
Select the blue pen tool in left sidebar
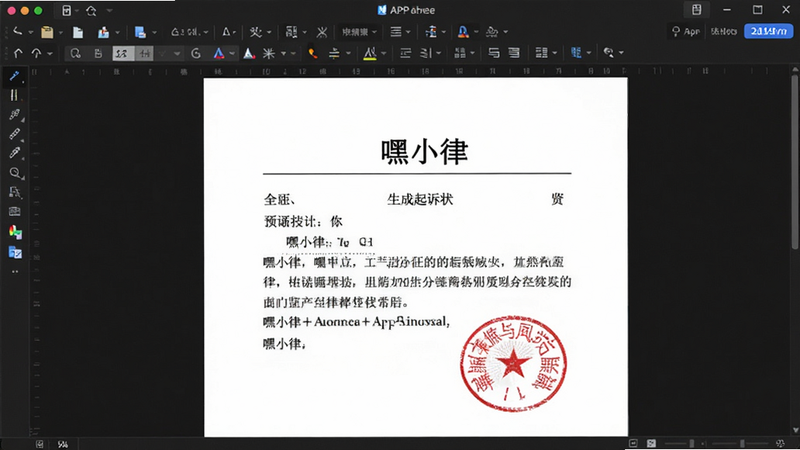[x=14, y=76]
